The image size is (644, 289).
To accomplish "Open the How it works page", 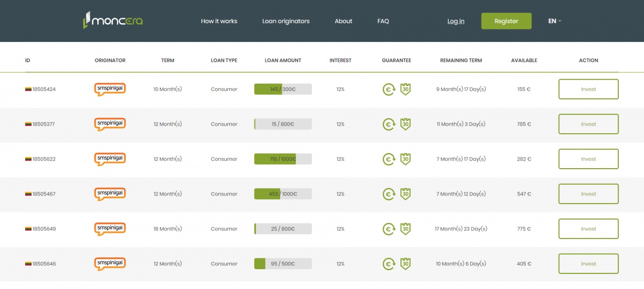I will [x=219, y=21].
